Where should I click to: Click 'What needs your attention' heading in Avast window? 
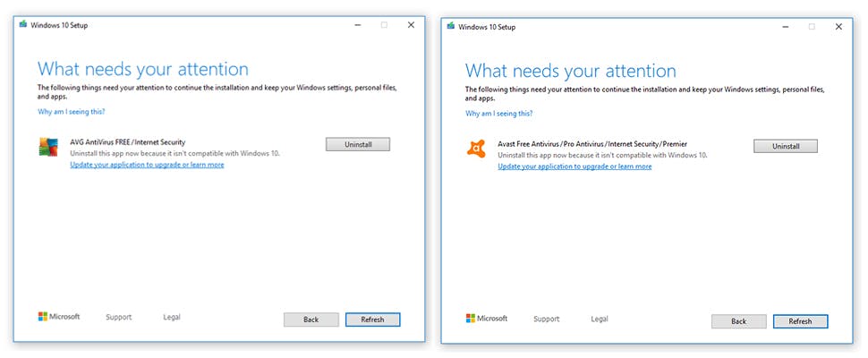coord(571,71)
